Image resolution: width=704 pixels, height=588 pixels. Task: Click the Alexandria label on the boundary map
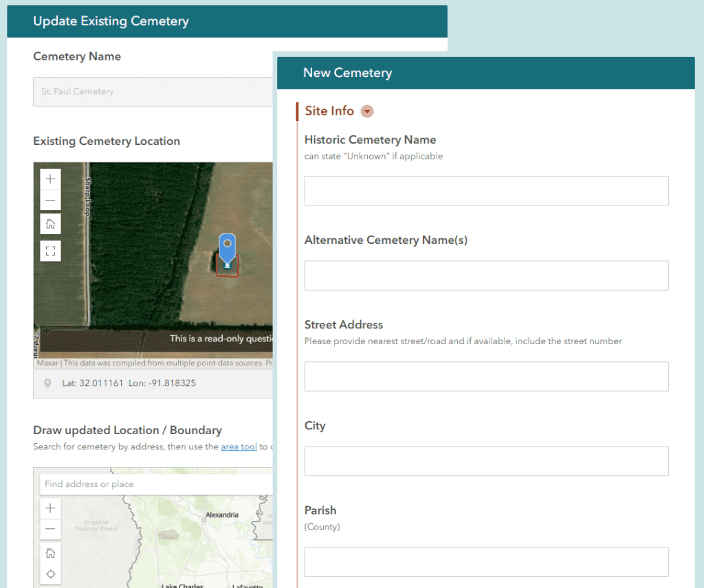pyautogui.click(x=222, y=515)
